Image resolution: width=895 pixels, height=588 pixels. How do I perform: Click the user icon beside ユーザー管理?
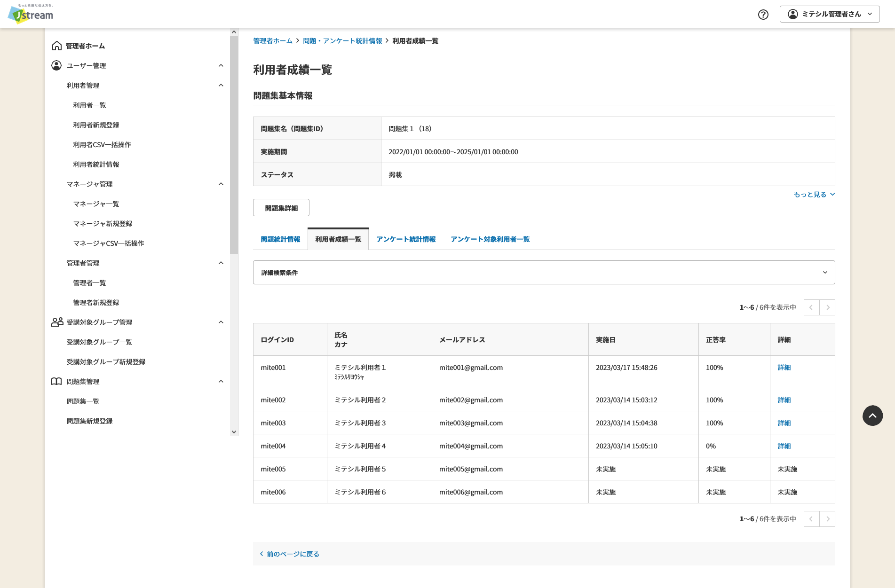tap(56, 65)
